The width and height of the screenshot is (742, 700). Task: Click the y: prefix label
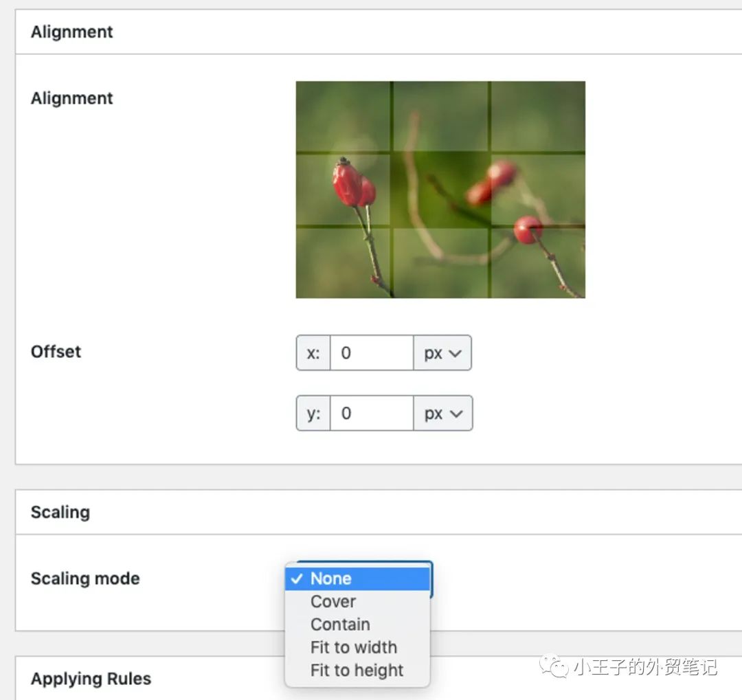tap(313, 413)
